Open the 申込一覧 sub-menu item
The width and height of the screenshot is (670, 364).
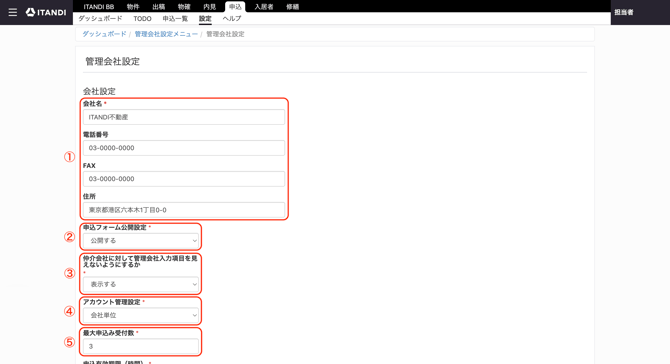(x=175, y=18)
